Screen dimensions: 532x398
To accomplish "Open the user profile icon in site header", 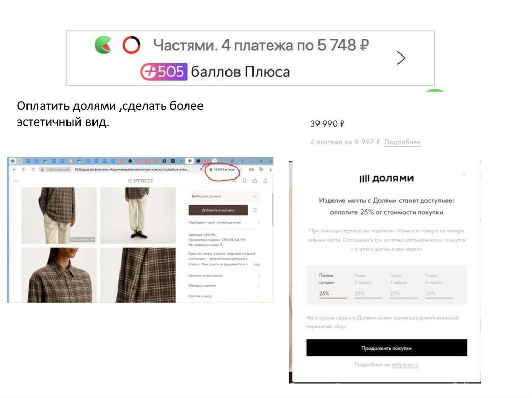I will coord(265,181).
